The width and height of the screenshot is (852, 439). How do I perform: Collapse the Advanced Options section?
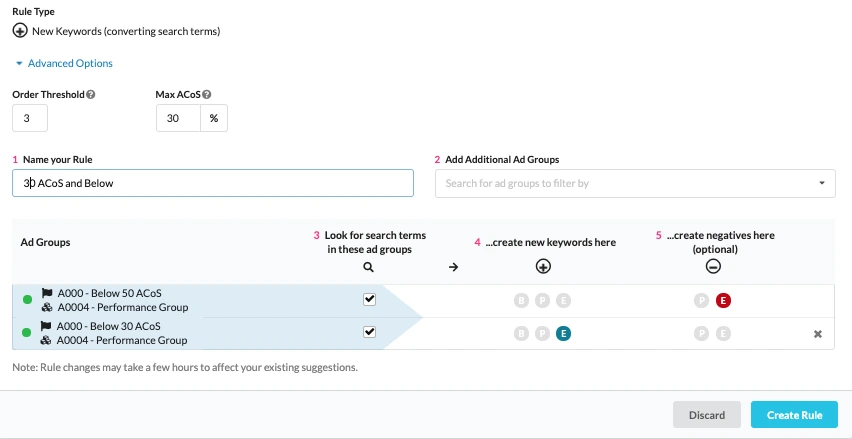(64, 63)
